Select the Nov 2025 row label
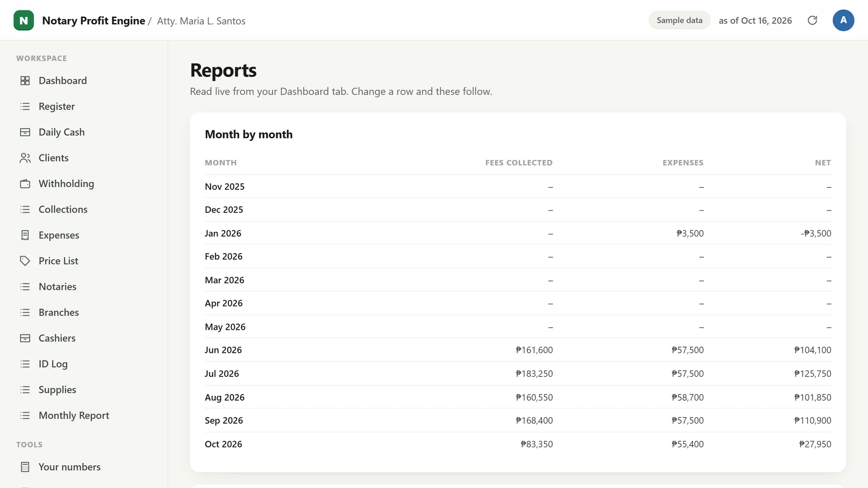Screen dimensions: 868x488 225,187
